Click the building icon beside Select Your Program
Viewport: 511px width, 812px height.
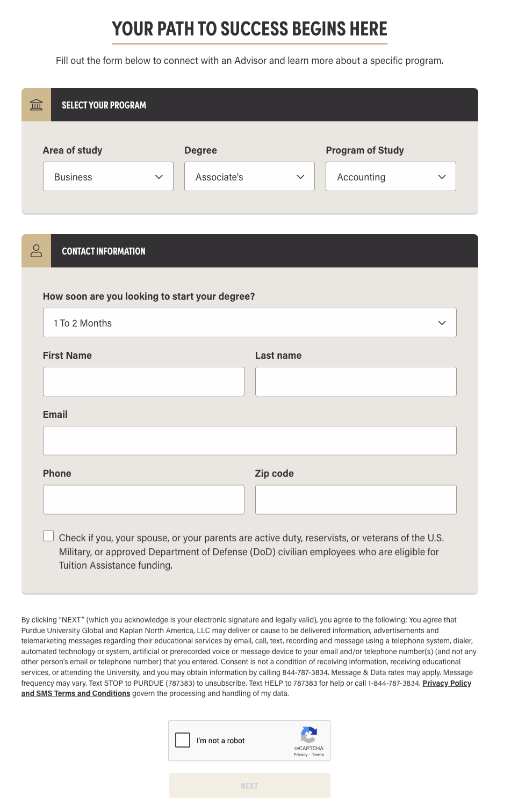coord(35,105)
